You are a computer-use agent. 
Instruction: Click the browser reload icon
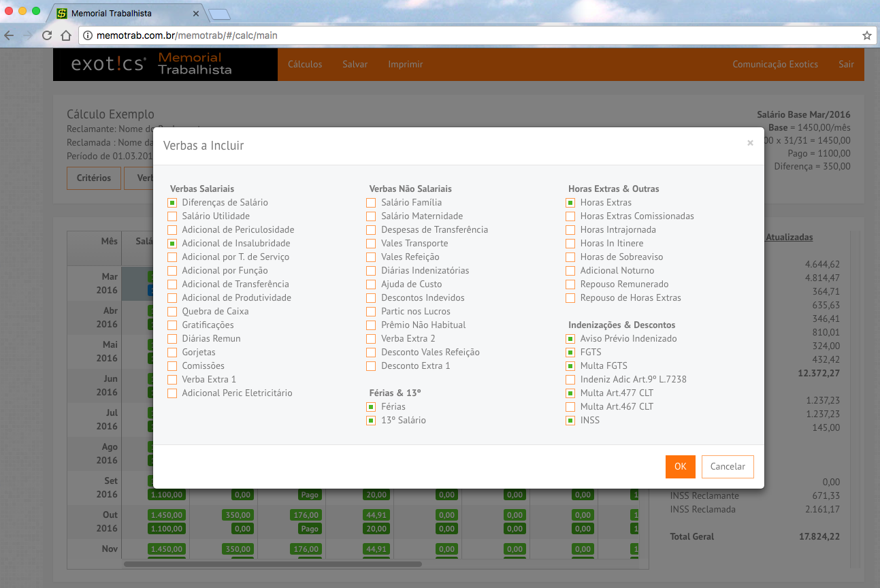pyautogui.click(x=47, y=35)
